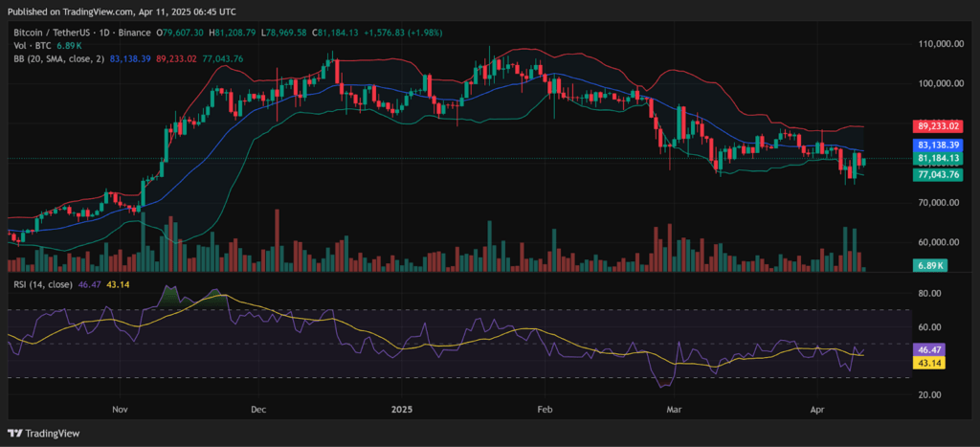Select the Mar label on the time axis
980x447 pixels.
click(675, 410)
